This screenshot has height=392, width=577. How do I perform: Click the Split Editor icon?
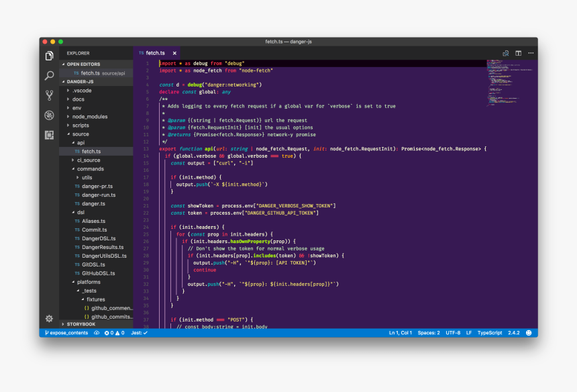(x=518, y=52)
